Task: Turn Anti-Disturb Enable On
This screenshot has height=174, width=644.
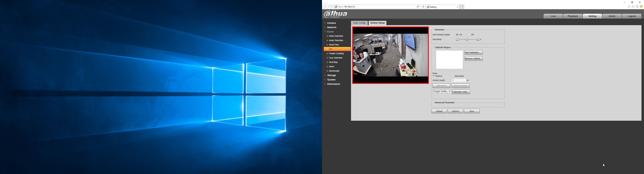Action: tap(457, 35)
